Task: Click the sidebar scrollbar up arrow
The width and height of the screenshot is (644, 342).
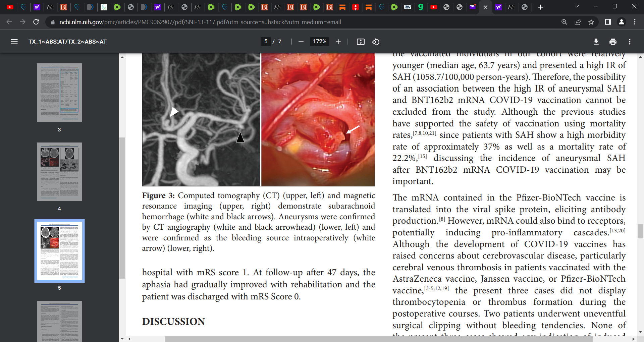Action: (122, 57)
